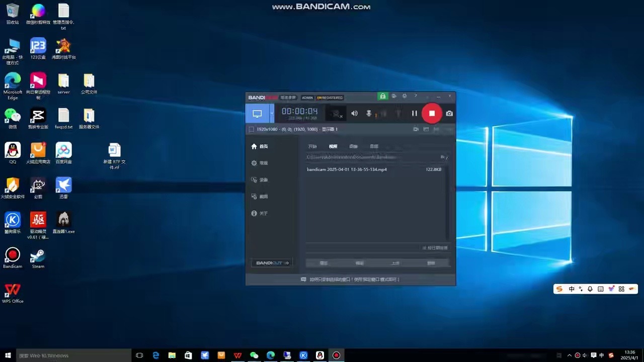Open Task View on the taskbar
This screenshot has height=362, width=644.
[140, 355]
